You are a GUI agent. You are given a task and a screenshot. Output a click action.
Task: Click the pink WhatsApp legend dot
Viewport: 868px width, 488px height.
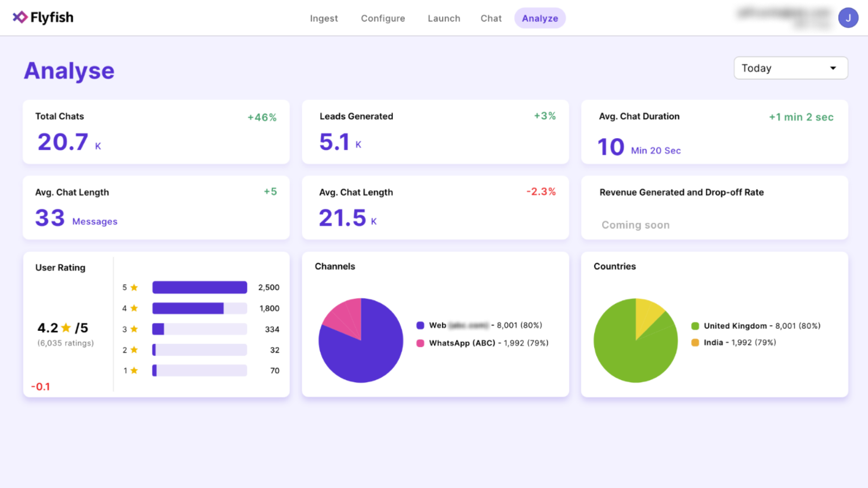pyautogui.click(x=420, y=343)
